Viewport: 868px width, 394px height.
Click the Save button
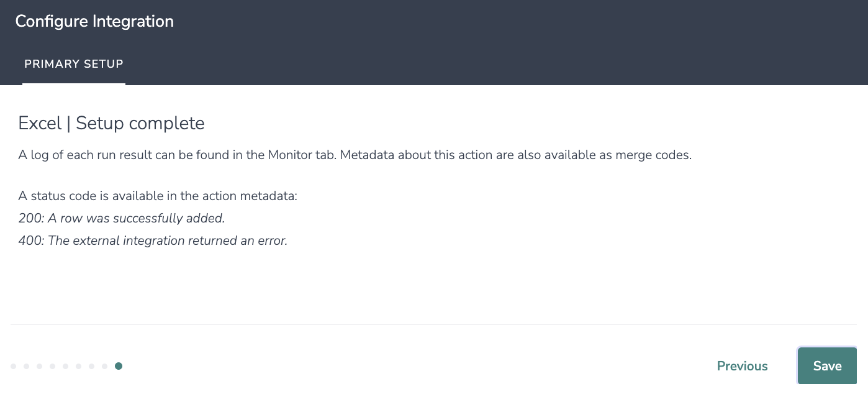[x=827, y=366]
